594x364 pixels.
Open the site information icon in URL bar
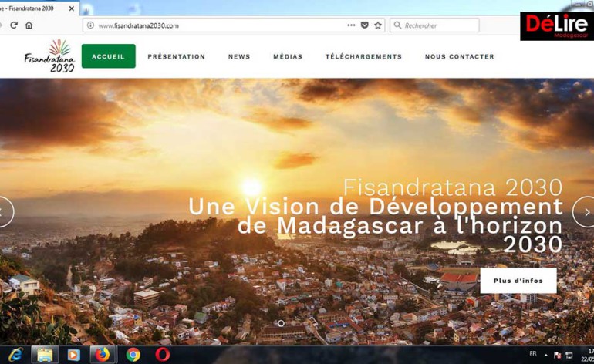point(90,25)
